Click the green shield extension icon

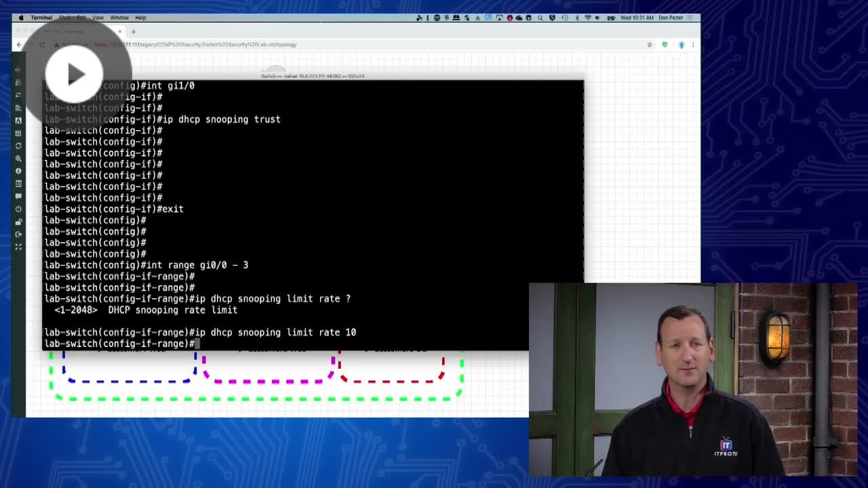[665, 45]
